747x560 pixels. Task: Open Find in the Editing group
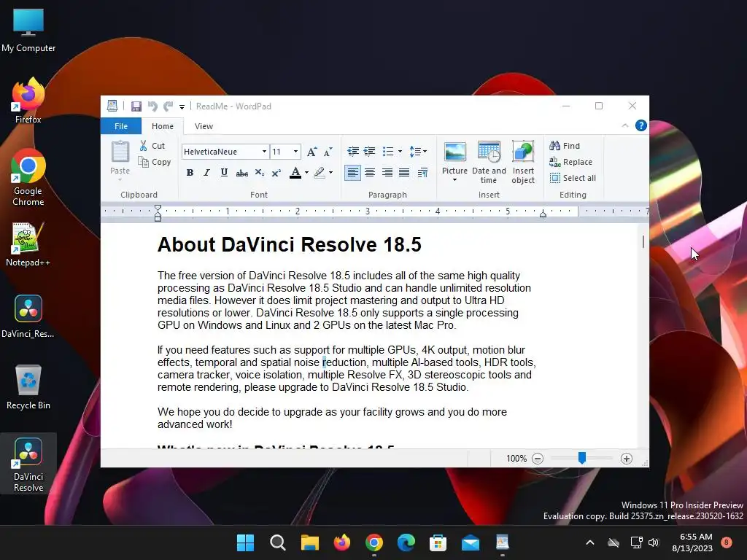(565, 146)
